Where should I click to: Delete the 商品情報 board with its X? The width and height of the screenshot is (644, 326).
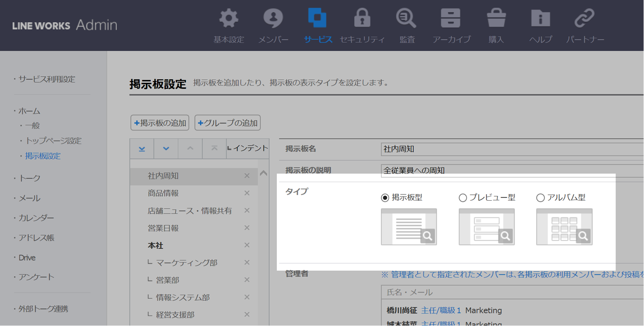[x=247, y=193]
